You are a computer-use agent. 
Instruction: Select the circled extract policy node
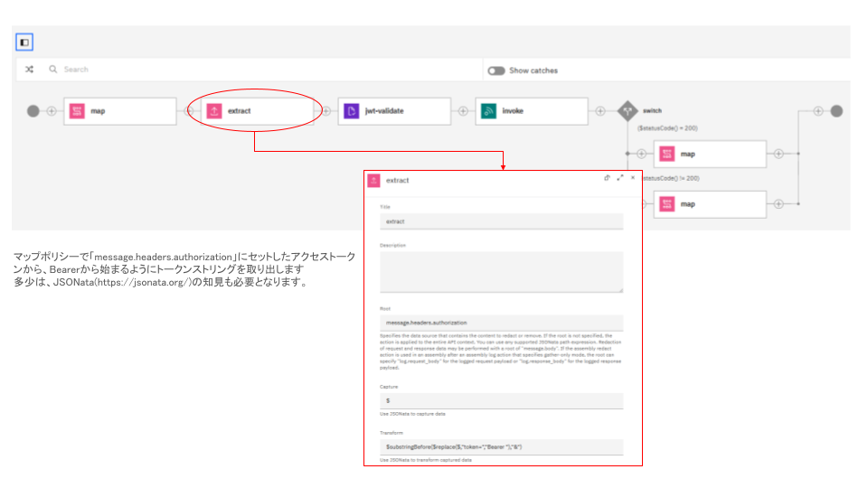click(x=257, y=111)
